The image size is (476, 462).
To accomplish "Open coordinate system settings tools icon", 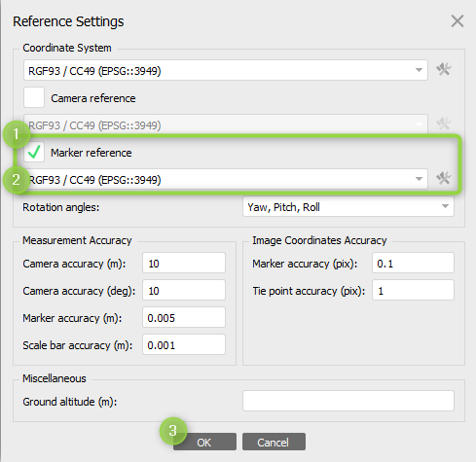I will point(443,69).
